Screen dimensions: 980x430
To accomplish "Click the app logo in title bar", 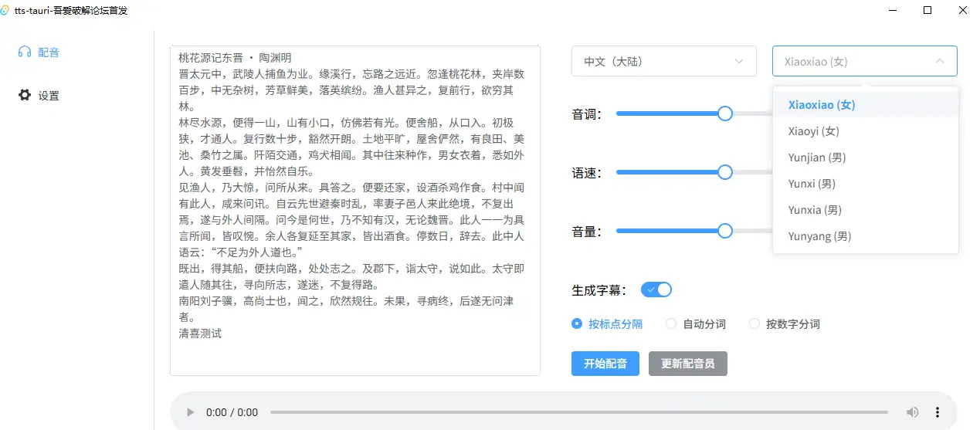I will (x=6, y=10).
